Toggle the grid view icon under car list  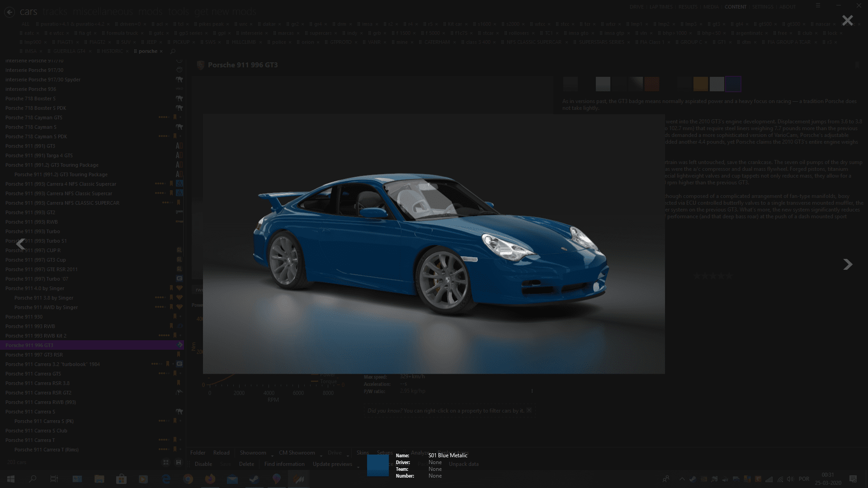pos(166,462)
